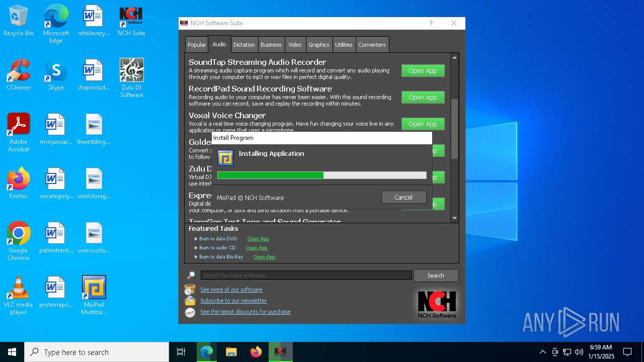Viewport: 644px width, 362px height.
Task: Open latest discounts for purchase link
Action: click(245, 312)
